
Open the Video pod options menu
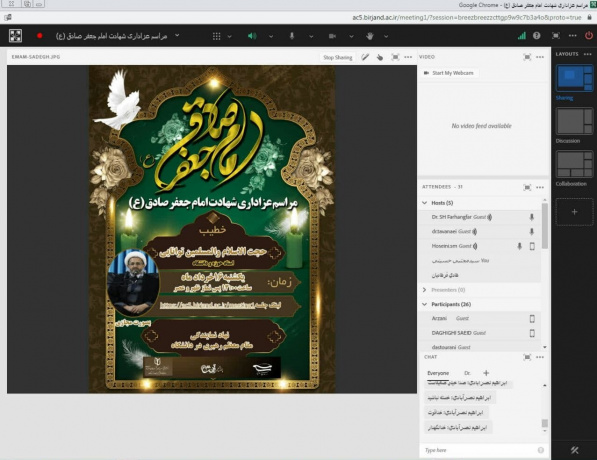click(x=540, y=57)
